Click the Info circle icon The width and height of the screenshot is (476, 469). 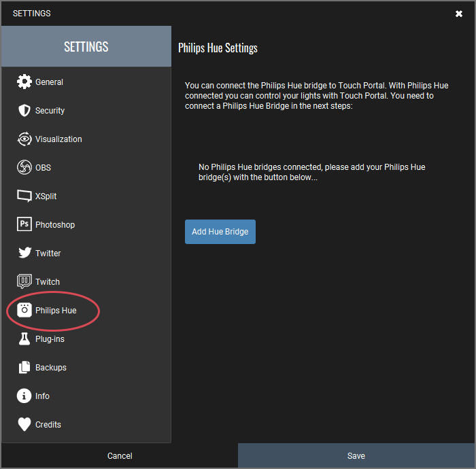coord(24,396)
